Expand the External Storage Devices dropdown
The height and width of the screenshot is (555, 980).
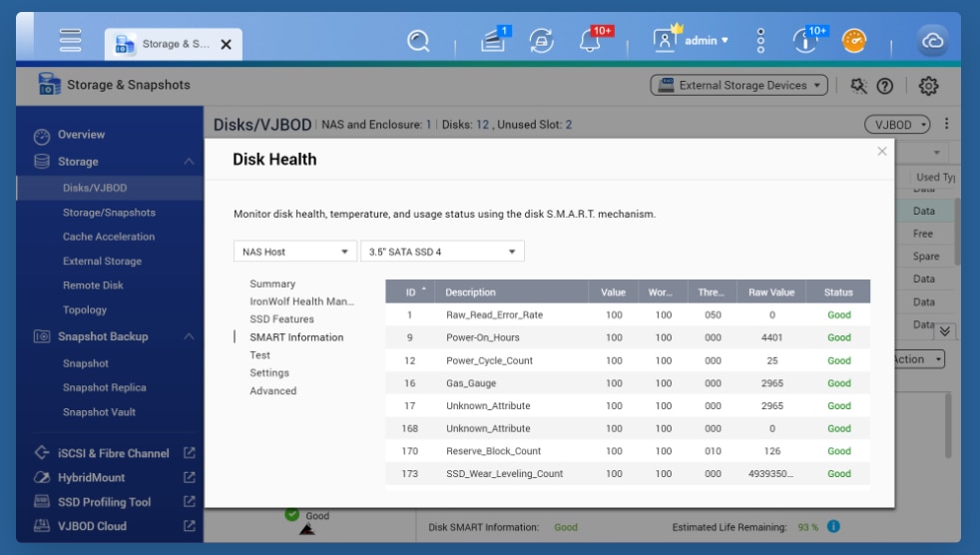(x=738, y=86)
